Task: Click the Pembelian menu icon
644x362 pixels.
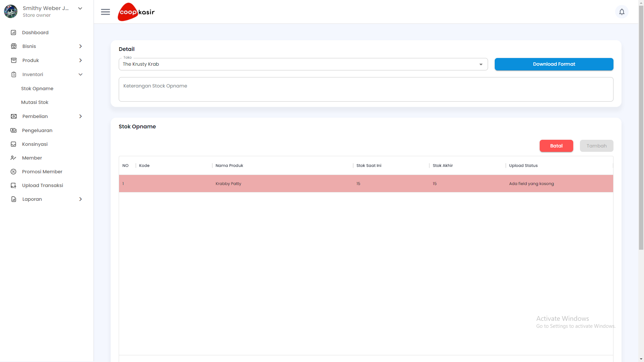Action: (14, 116)
